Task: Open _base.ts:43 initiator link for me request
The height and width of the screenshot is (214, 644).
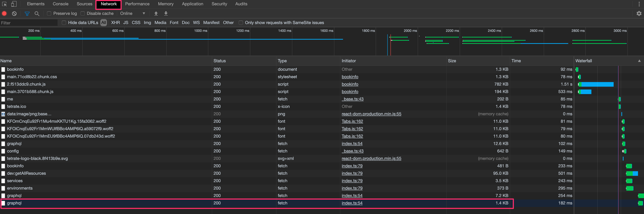Action: pos(353,99)
